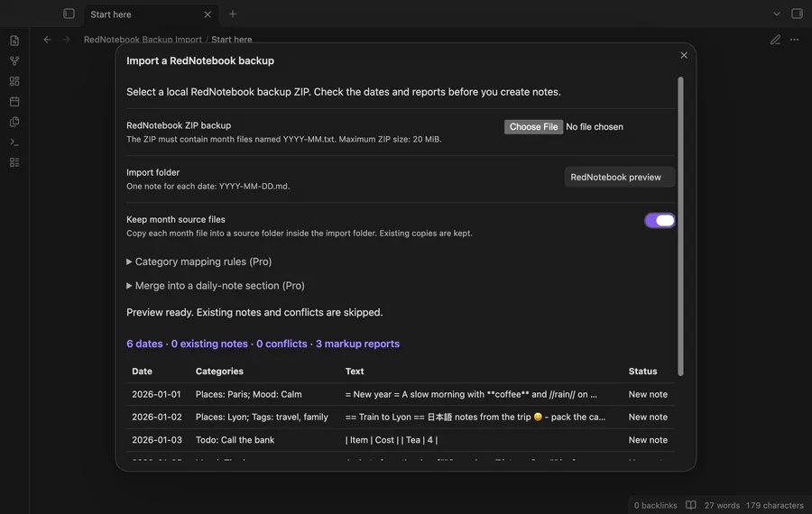The width and height of the screenshot is (812, 514).
Task: Open the canvas grid icon in ribbon
Action: (x=14, y=81)
